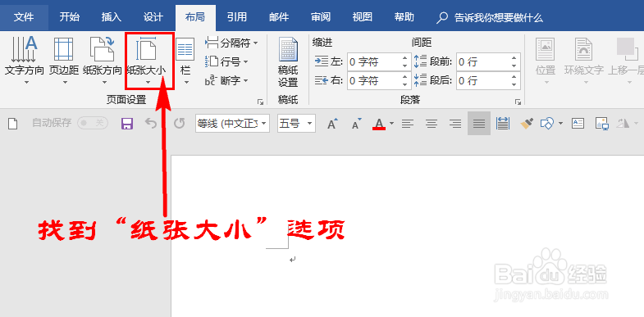Click the picture insert icon in quick toolbar
644x317 pixels.
pos(602,124)
